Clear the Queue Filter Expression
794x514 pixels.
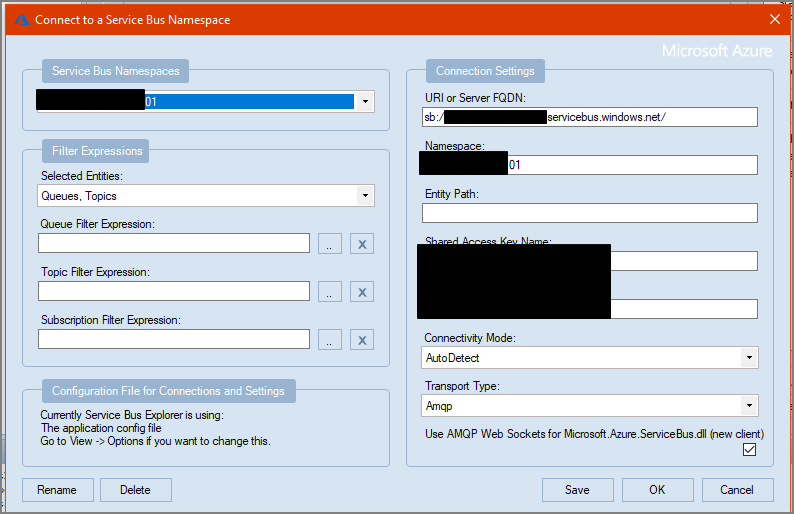pyautogui.click(x=362, y=244)
